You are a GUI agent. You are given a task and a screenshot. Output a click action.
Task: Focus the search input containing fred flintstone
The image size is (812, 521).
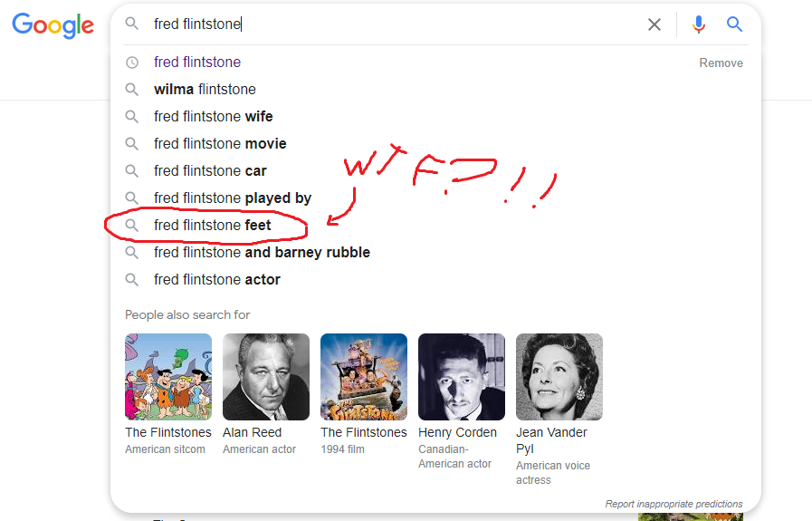[x=394, y=24]
